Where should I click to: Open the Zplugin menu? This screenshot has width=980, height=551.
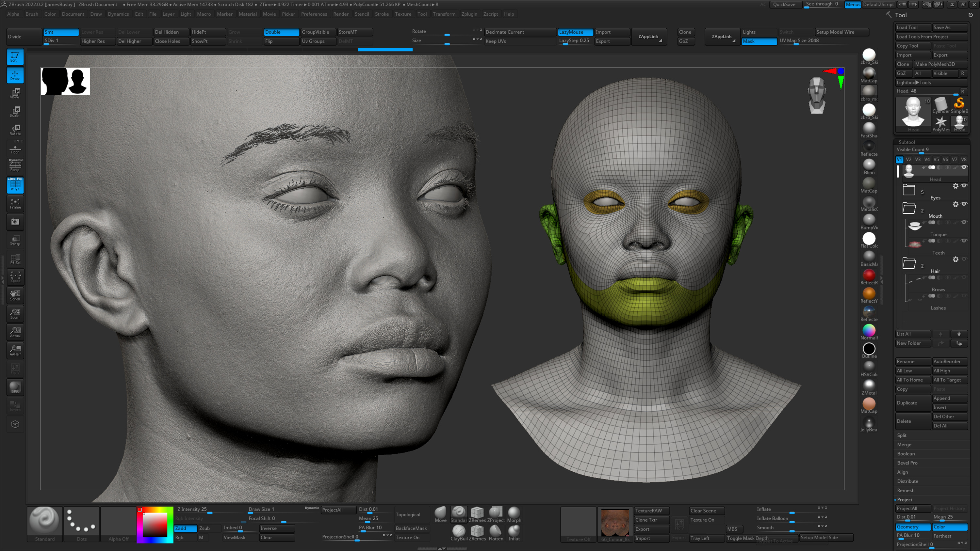point(469,14)
